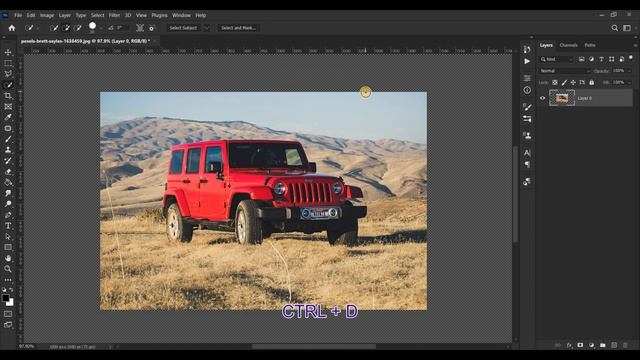Select the Eyedropper tool
This screenshot has height=360, width=640.
click(x=8, y=117)
